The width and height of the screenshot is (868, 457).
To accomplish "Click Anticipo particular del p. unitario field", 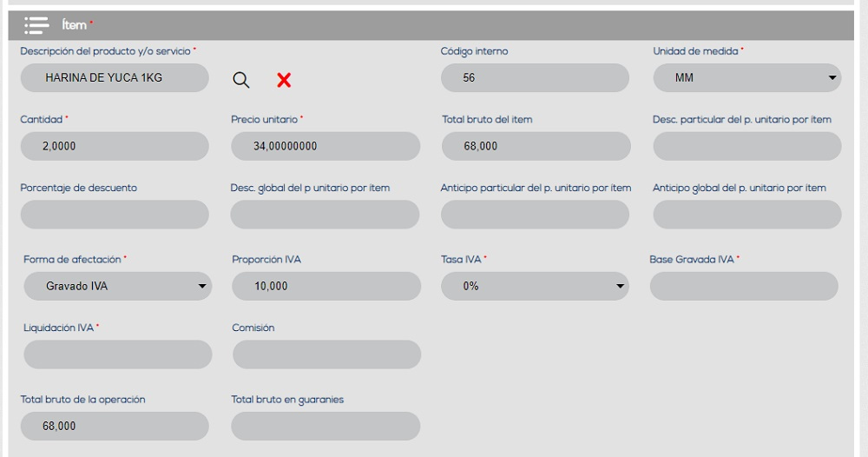I will (535, 215).
